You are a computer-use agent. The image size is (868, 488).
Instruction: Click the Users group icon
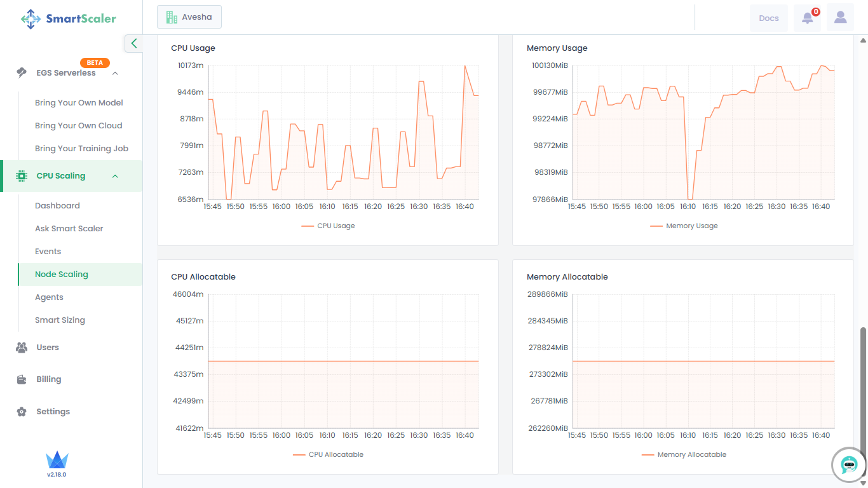pyautogui.click(x=22, y=348)
